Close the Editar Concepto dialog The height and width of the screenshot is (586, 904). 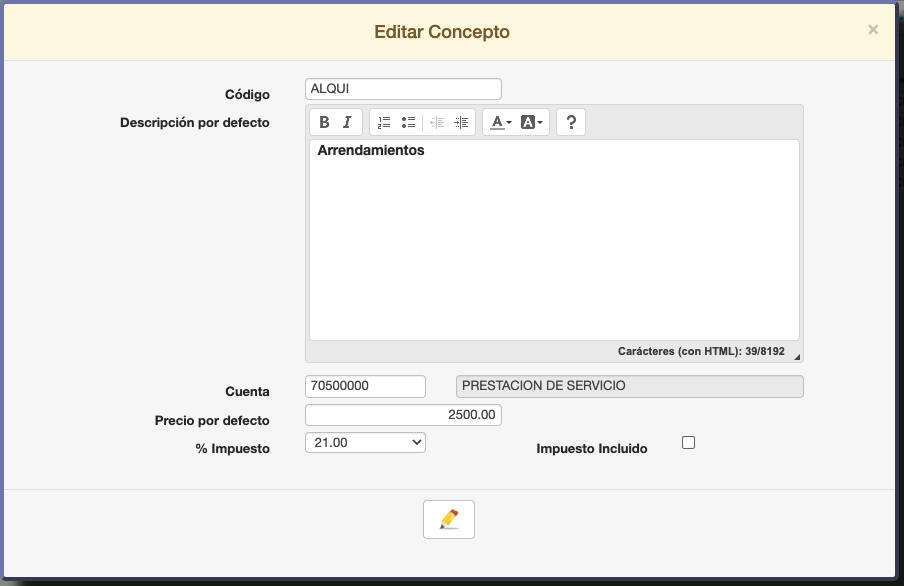pyautogui.click(x=873, y=30)
